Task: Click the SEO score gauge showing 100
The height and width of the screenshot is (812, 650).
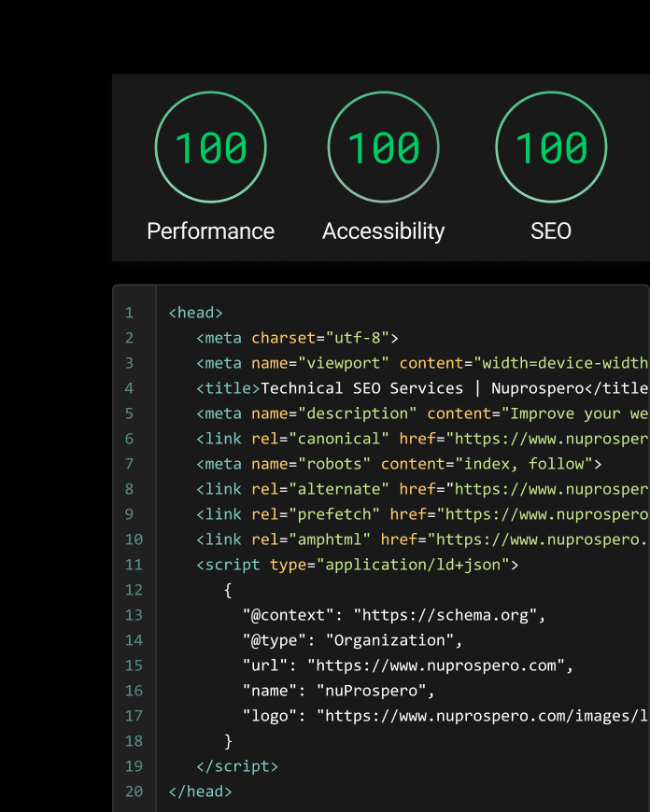Action: click(551, 147)
